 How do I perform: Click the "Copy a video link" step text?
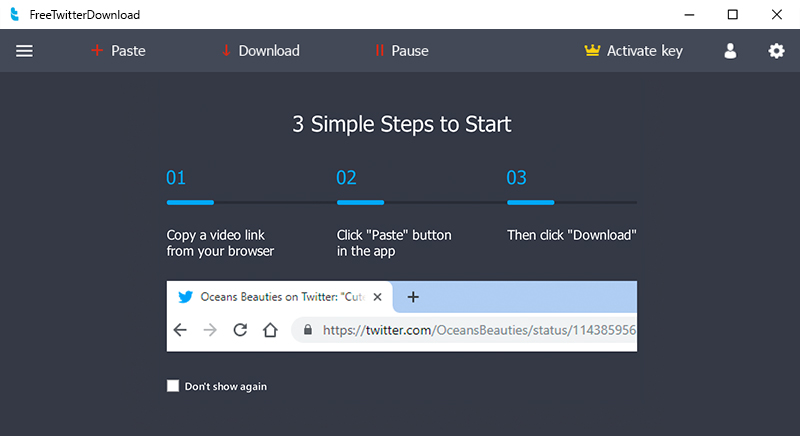[x=220, y=243]
